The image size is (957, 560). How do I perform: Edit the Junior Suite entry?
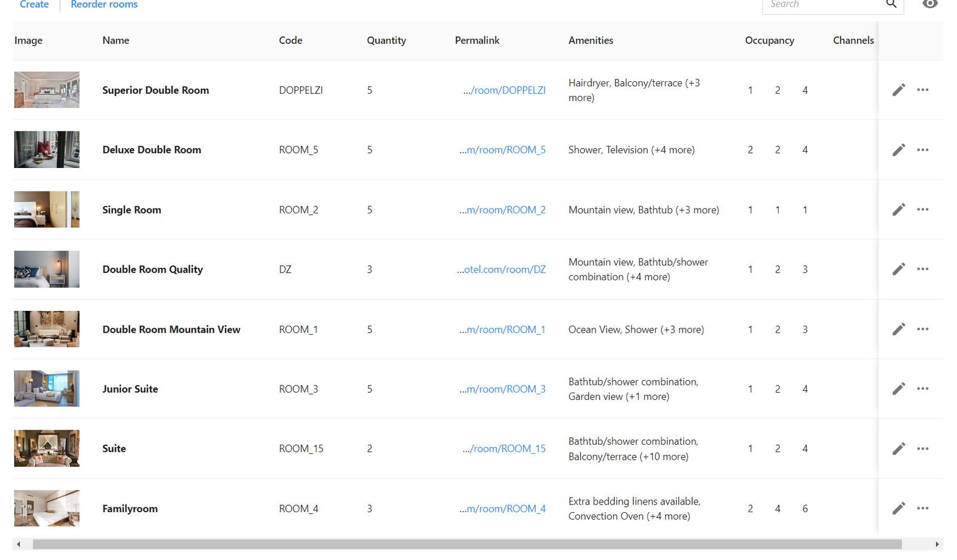click(898, 388)
